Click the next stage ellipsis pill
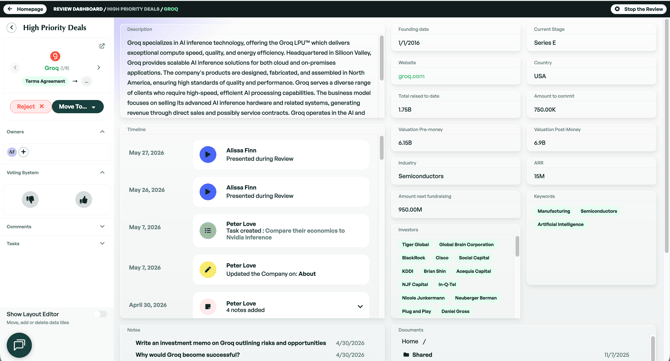Viewport: 670px width, 361px height. click(86, 81)
